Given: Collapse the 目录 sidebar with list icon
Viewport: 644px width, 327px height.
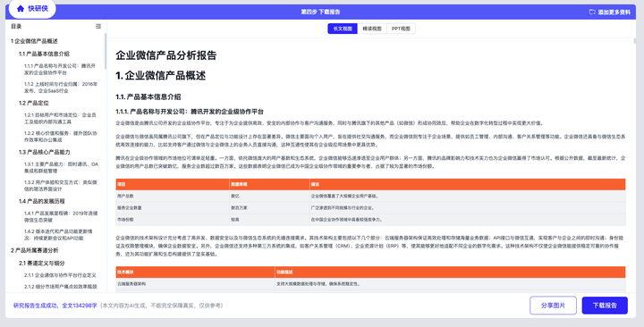Looking at the screenshot, I should [x=98, y=26].
